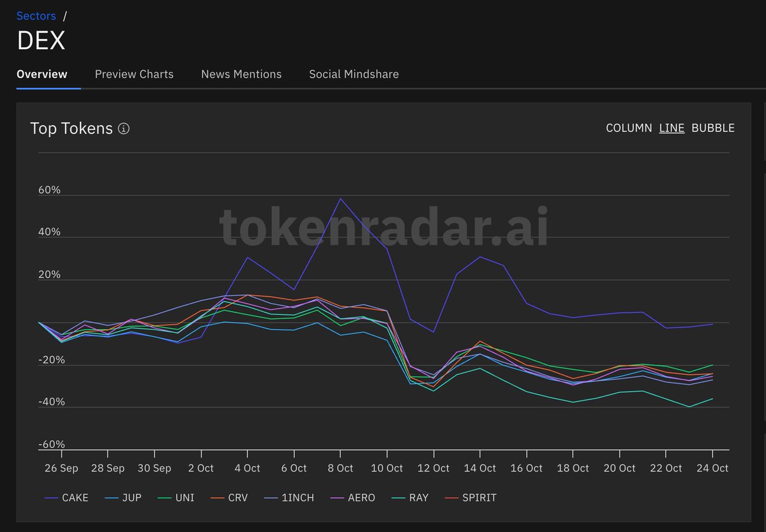
Task: Click the -40% y-axis label
Action: pos(51,402)
